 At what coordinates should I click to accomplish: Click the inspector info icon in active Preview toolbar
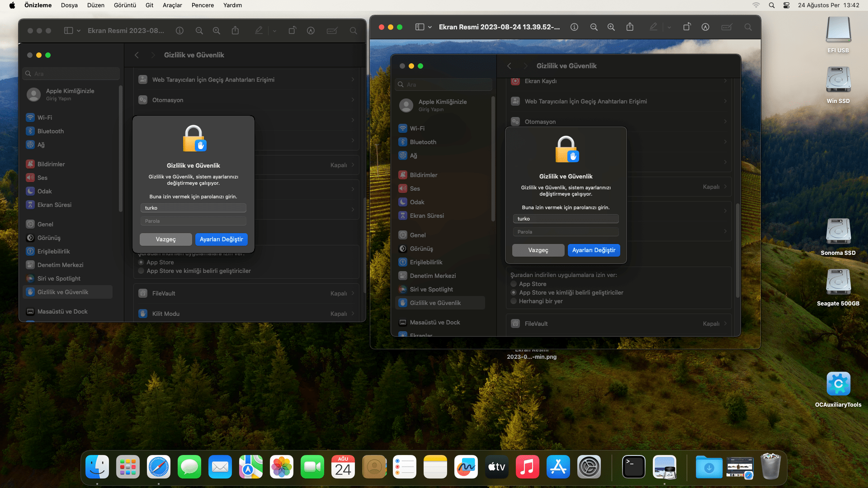click(574, 27)
